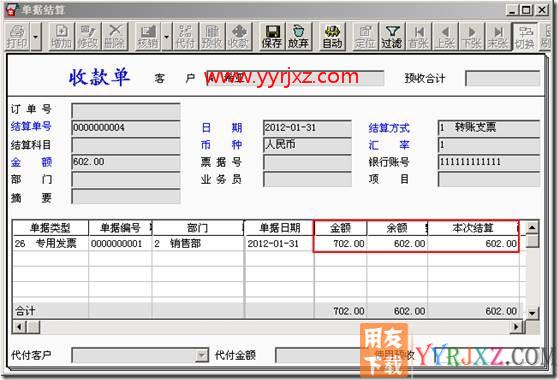
Task: Click the 打印 (Print) toolbar icon
Action: point(17,36)
